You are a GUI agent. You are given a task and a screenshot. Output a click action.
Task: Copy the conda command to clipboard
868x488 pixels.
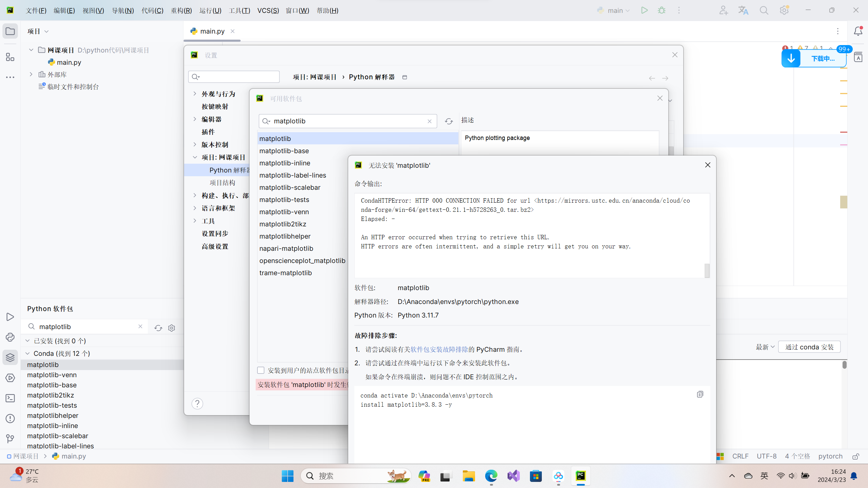click(x=700, y=394)
